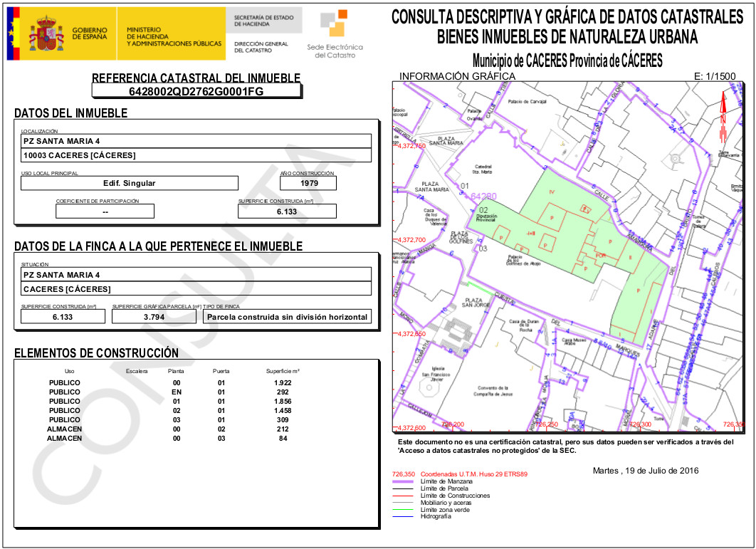Click the Coeficiente de Participación field
Image resolution: width=756 pixels, height=549 pixels.
[x=105, y=211]
